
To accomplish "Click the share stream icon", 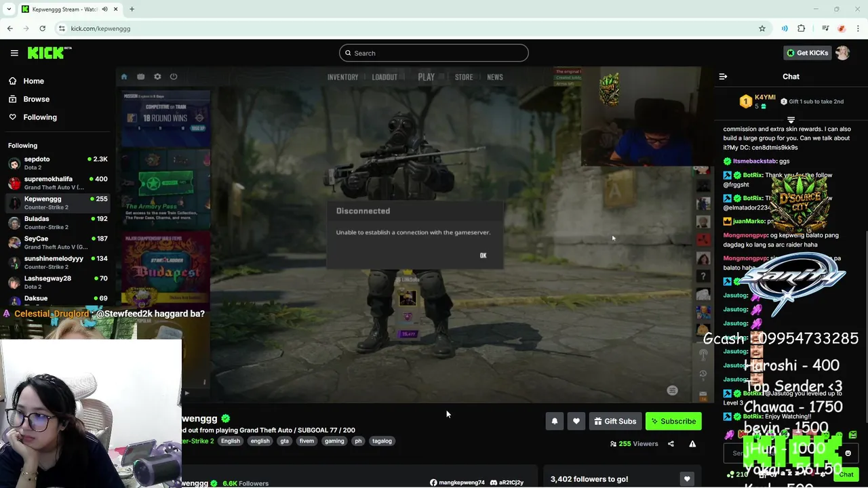I will coord(671,444).
